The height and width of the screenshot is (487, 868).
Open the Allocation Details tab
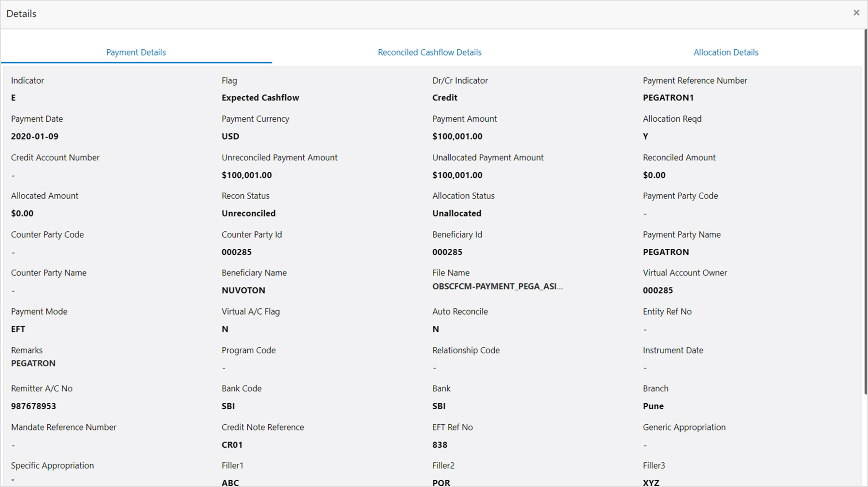pos(726,52)
